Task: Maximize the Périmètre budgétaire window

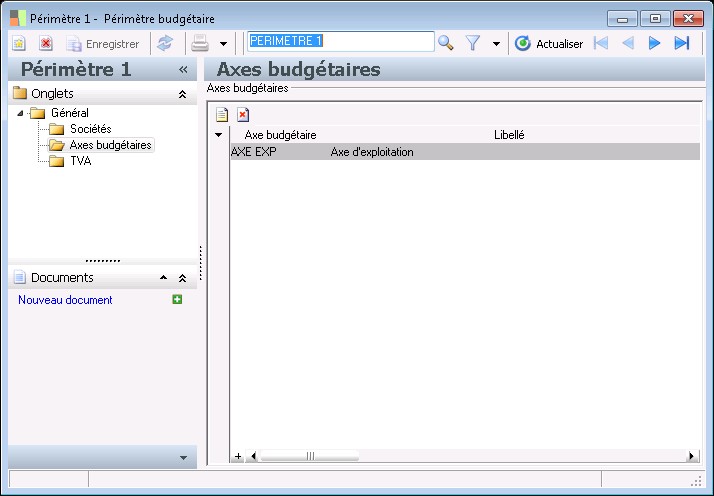Action: (x=655, y=19)
